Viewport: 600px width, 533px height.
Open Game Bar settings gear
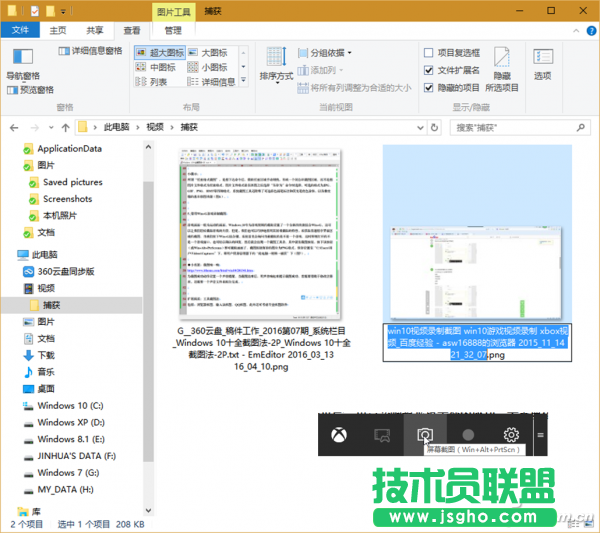click(x=511, y=435)
